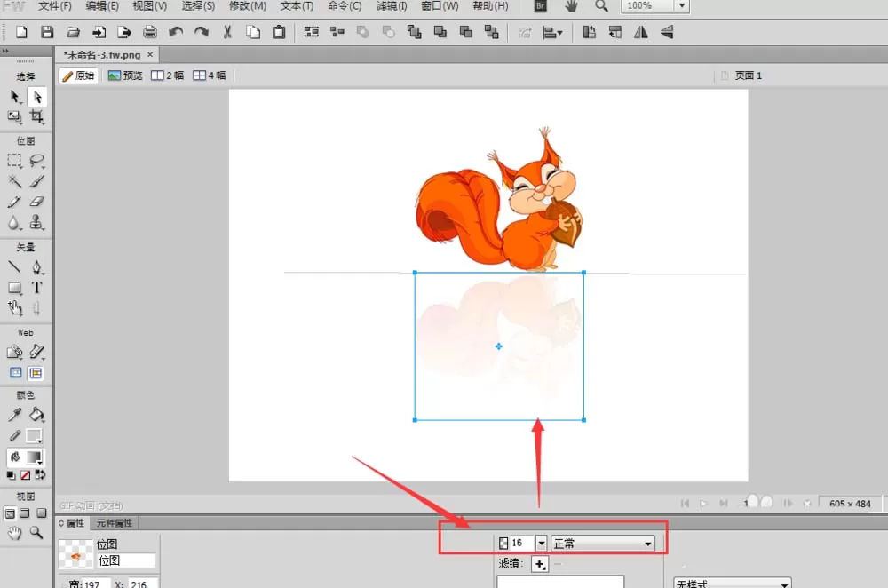Open the opacity value dropdown arrow
This screenshot has width=888, height=588.
542,544
